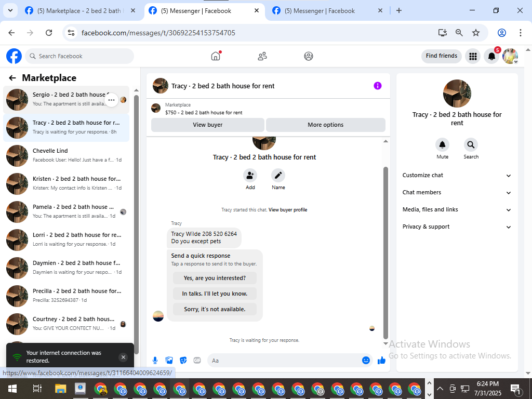Send quick reply "In talks. I'll let you know."
The image size is (532, 399).
[x=215, y=294]
